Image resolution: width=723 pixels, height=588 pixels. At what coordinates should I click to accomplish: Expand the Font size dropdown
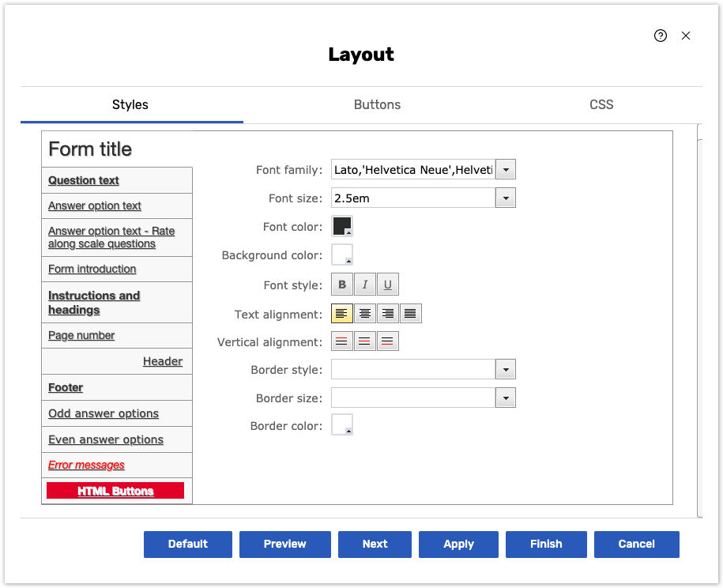click(506, 198)
